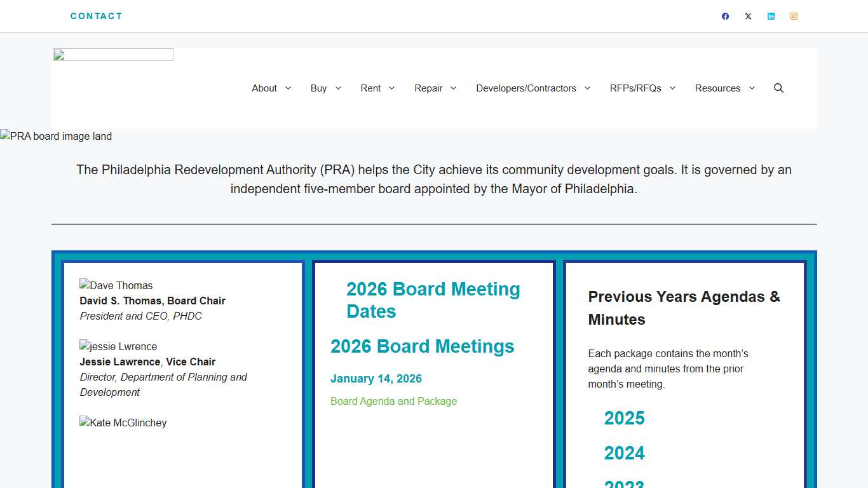
Task: Open Board Agenda and Package for January 14
Action: pos(393,401)
